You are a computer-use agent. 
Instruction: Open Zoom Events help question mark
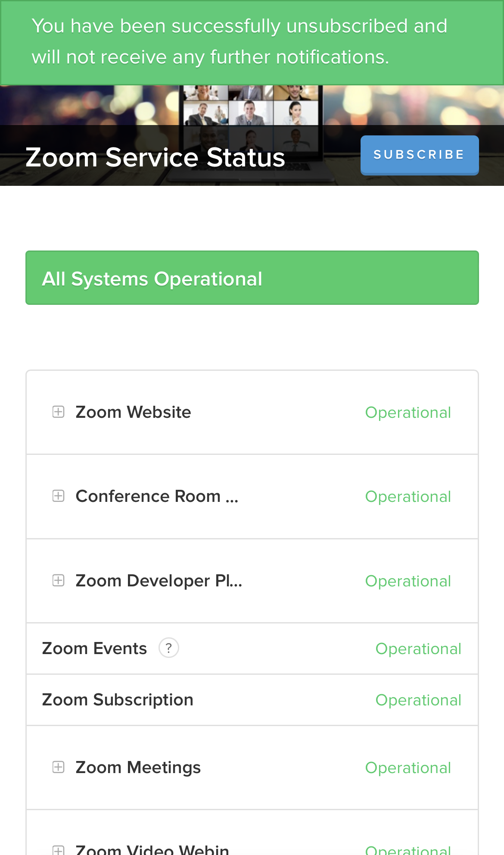point(169,648)
